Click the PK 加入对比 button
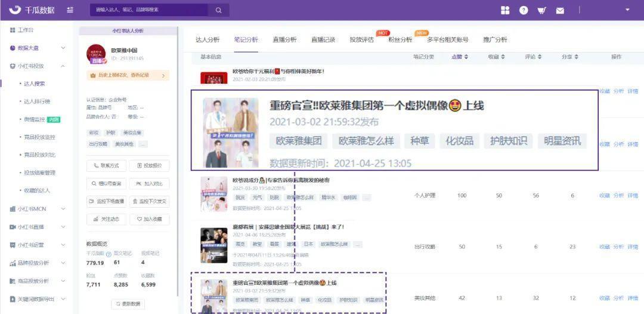This screenshot has height=314, width=644. [149, 184]
